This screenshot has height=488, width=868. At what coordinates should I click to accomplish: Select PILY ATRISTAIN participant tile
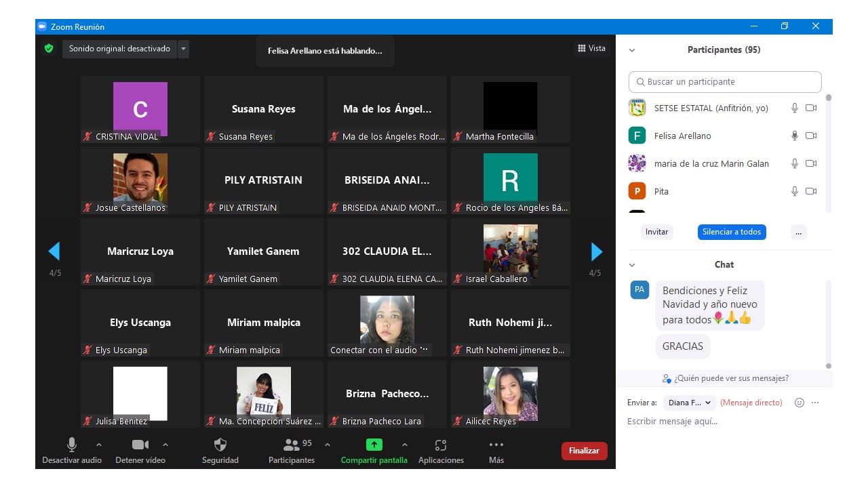coord(264,180)
